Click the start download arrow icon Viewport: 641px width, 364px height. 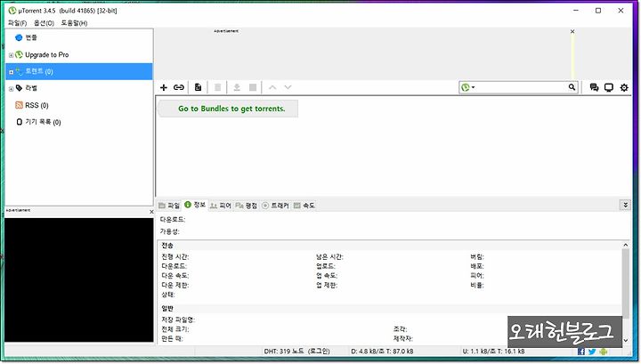[x=237, y=87]
